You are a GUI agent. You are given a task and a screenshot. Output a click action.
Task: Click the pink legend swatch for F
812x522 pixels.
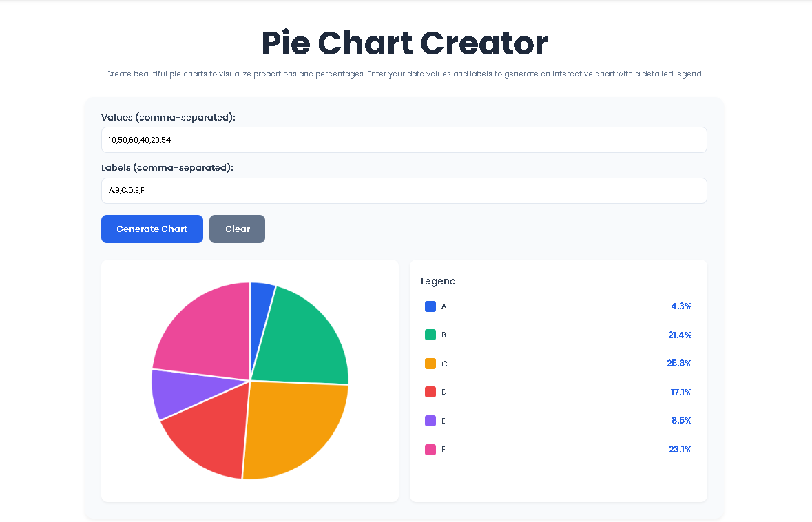pos(430,449)
